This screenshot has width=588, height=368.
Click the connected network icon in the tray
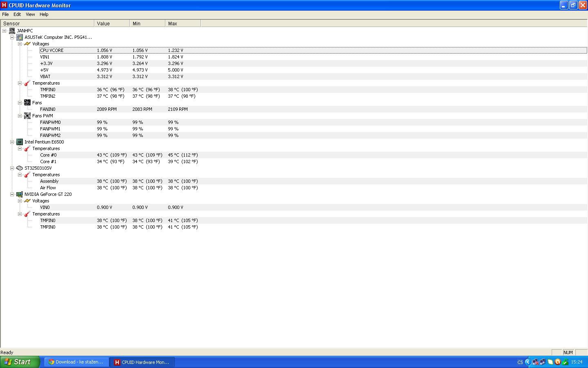[x=542, y=362]
